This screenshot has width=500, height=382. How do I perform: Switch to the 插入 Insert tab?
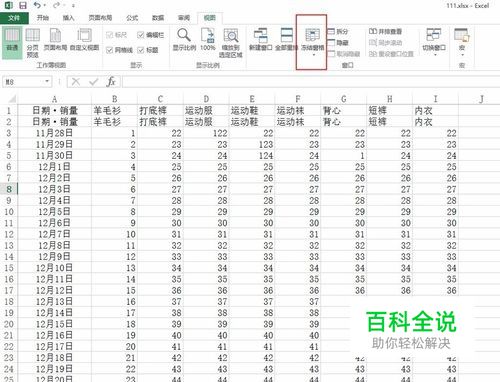click(x=68, y=18)
